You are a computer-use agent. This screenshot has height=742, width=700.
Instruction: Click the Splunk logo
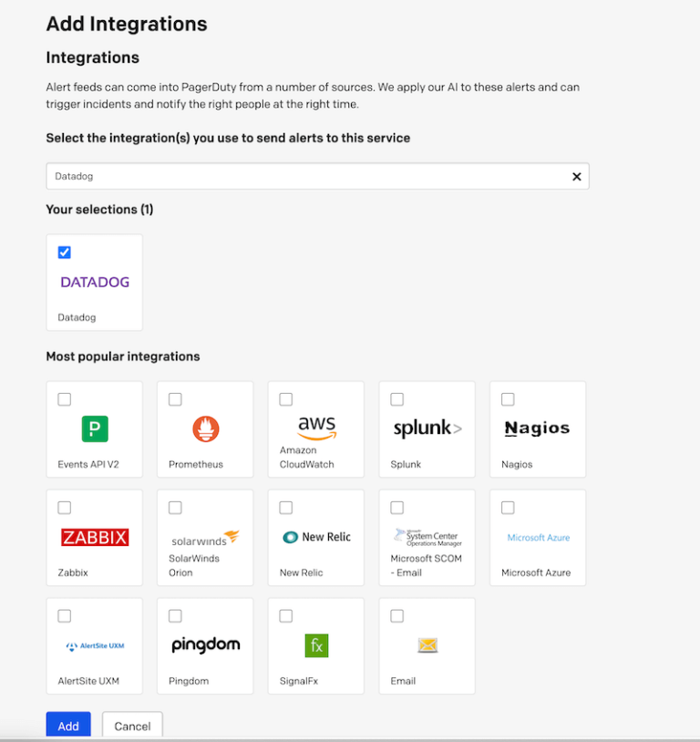click(x=426, y=425)
